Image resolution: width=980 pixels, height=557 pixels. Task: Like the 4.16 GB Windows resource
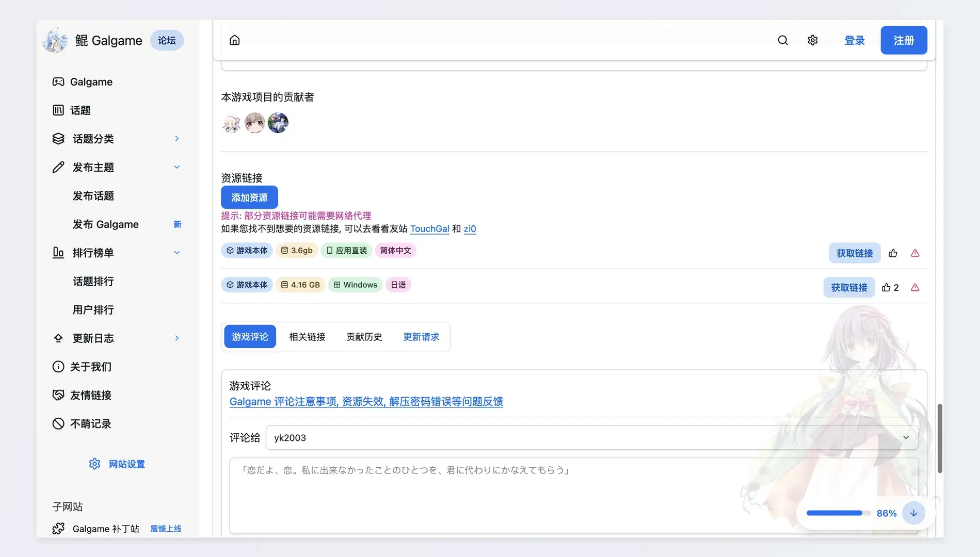point(890,288)
